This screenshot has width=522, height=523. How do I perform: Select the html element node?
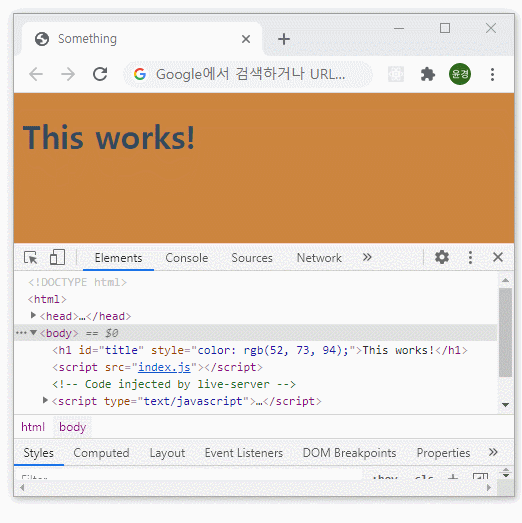point(47,299)
